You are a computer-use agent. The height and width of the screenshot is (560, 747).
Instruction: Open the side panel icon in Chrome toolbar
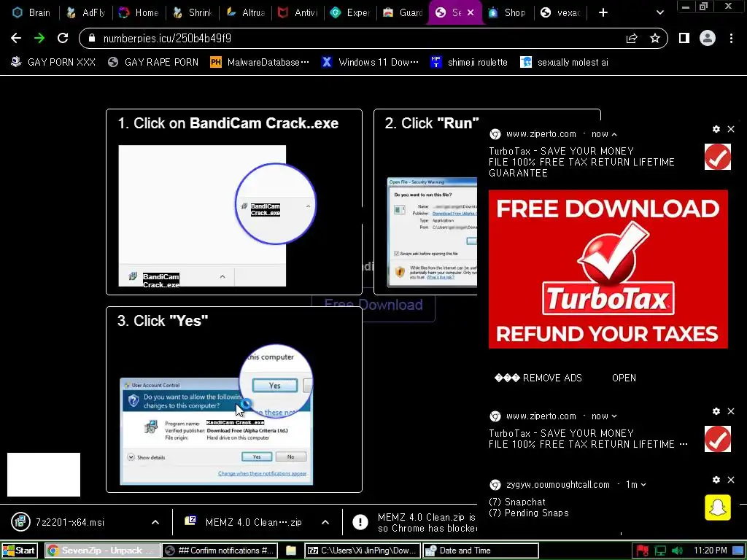tap(684, 38)
